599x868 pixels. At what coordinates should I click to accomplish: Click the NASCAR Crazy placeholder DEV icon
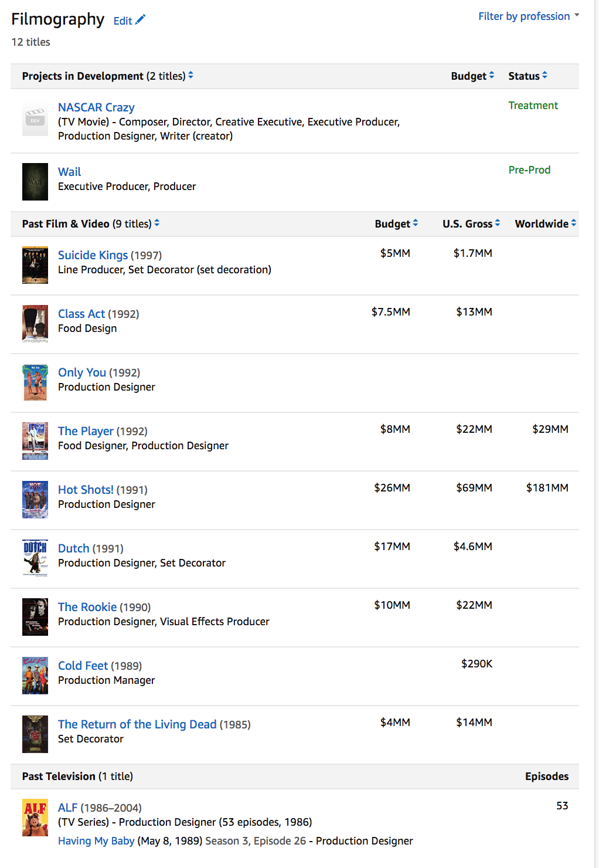(35, 120)
